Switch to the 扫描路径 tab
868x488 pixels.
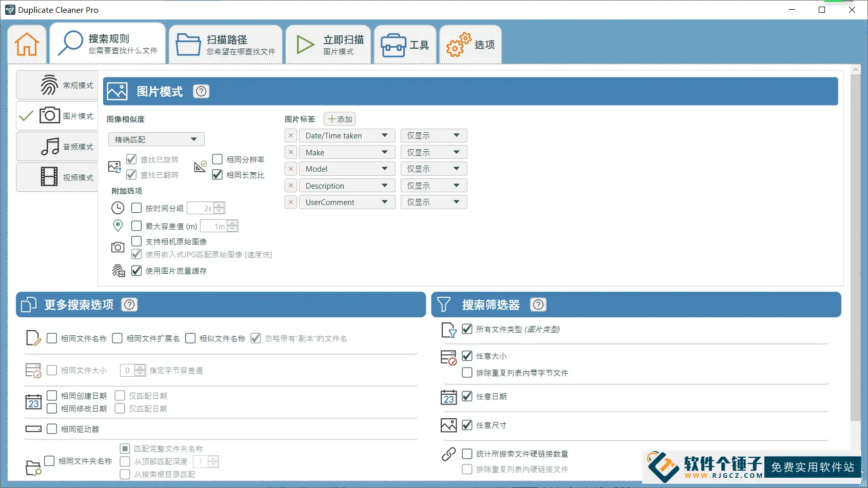[x=226, y=45]
